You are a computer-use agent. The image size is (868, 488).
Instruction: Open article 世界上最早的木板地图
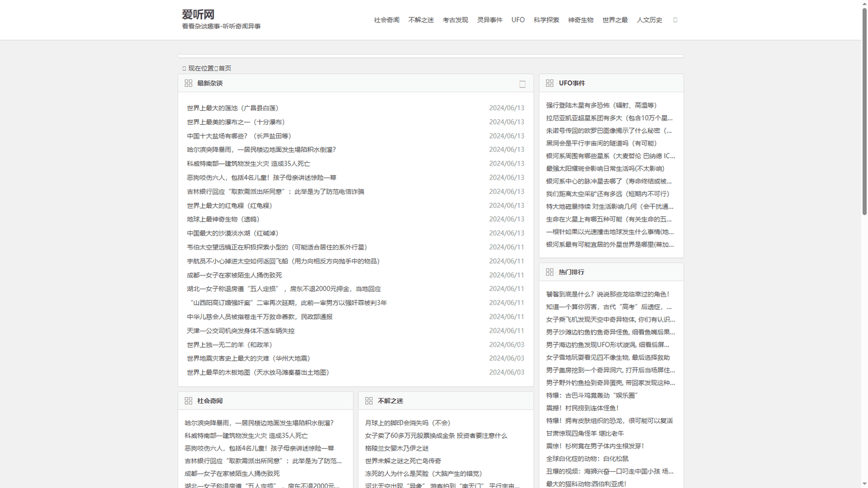pyautogui.click(x=259, y=372)
